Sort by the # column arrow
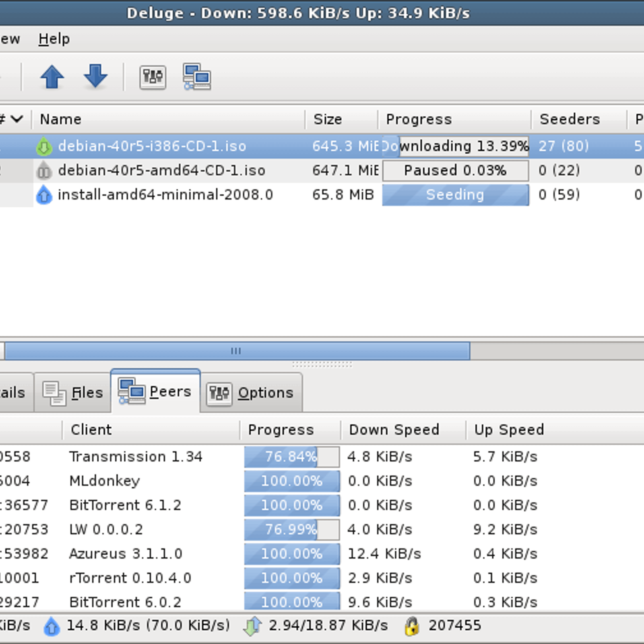The image size is (644, 644). (x=16, y=119)
